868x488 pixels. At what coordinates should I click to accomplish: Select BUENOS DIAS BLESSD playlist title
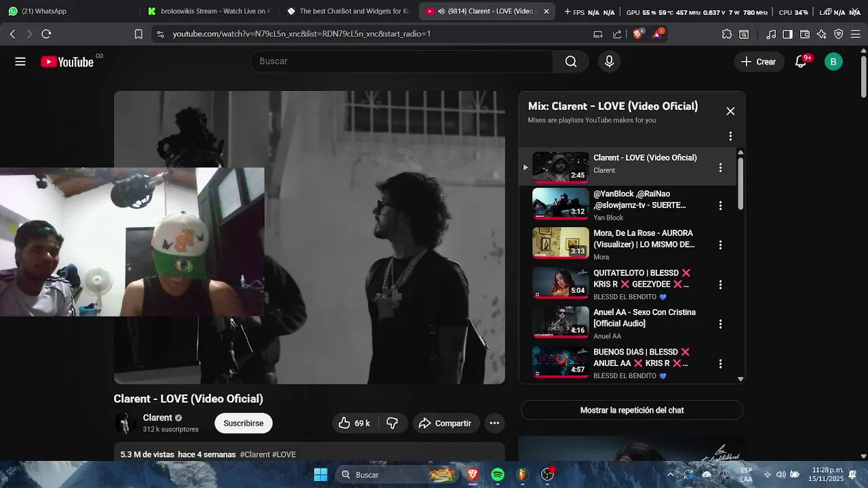pyautogui.click(x=642, y=358)
